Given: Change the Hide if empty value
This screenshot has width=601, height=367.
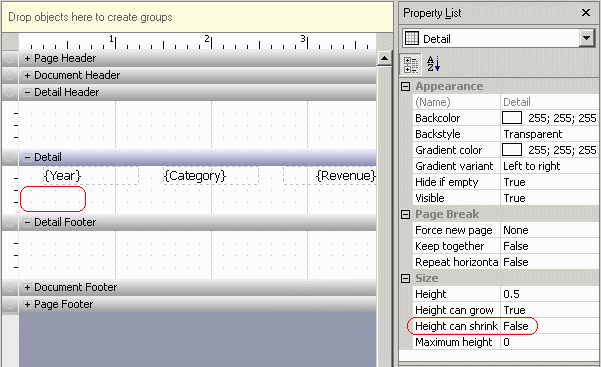Looking at the screenshot, I should (549, 182).
